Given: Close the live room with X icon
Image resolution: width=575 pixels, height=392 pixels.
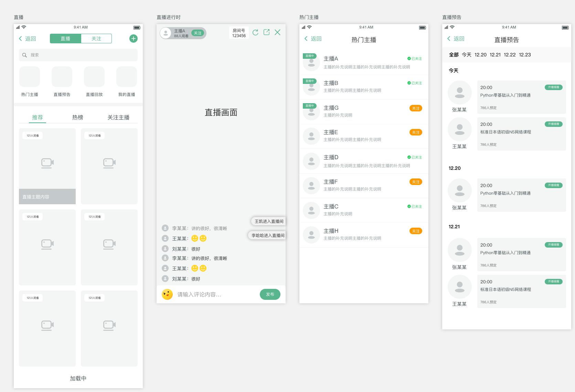Looking at the screenshot, I should pos(277,32).
